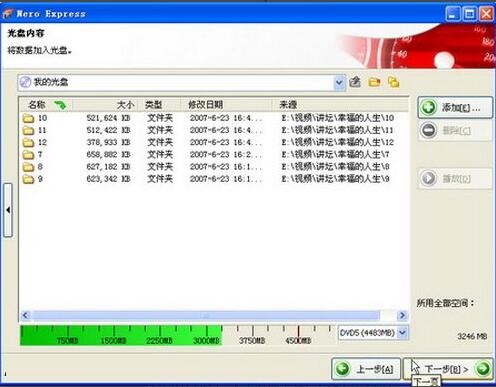The image size is (496, 387).
Task: Click the 添加 add button
Action: (455, 107)
